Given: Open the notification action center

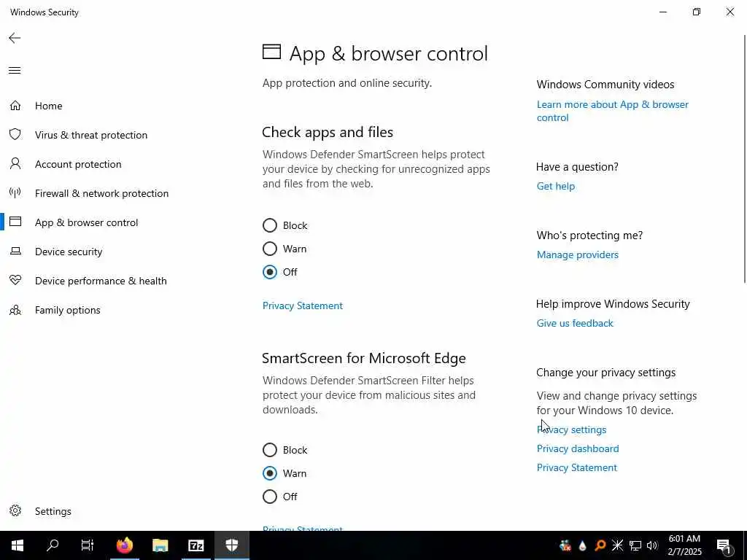Looking at the screenshot, I should (x=724, y=545).
